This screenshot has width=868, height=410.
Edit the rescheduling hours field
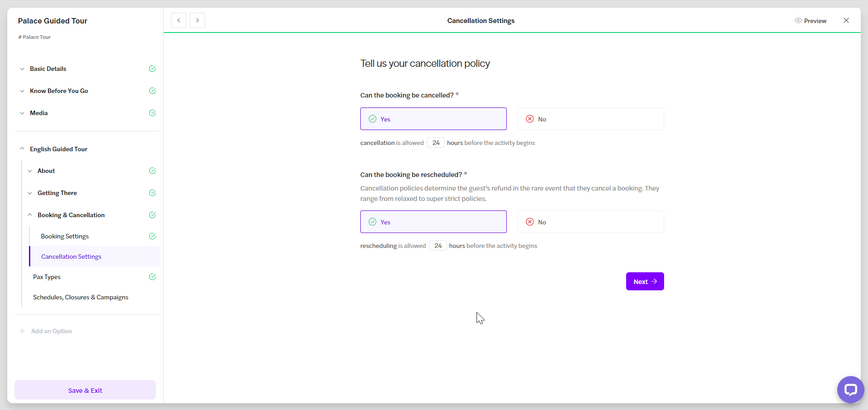click(438, 246)
